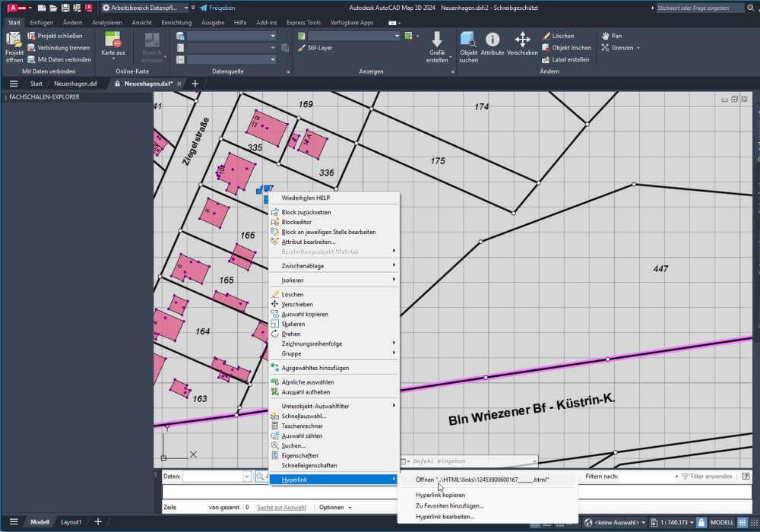
Task: Click the Projekt öffnen icon
Action: click(14, 41)
